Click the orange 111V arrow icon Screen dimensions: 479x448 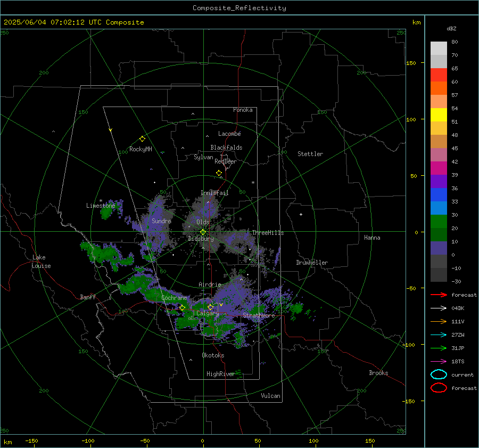[439, 321]
